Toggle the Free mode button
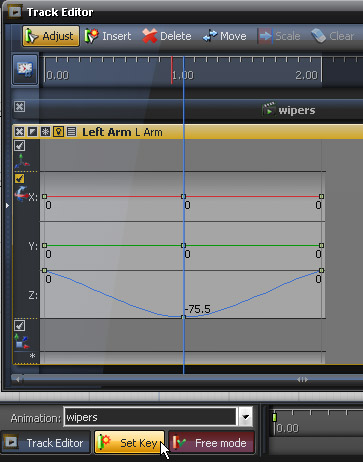 pos(211,443)
